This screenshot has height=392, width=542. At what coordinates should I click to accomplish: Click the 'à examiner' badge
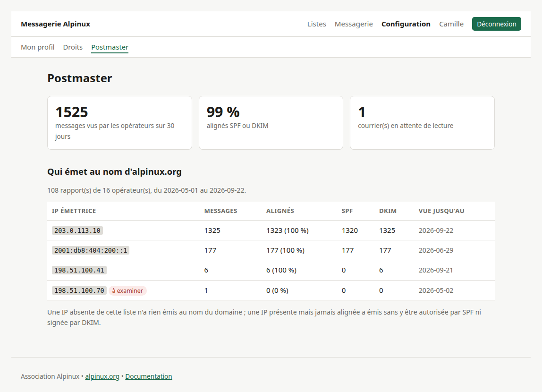127,291
